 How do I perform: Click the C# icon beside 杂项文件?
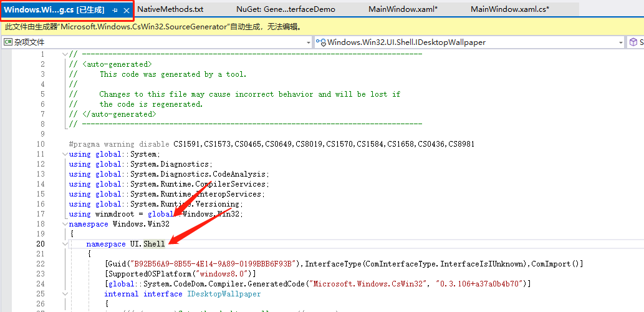[x=8, y=42]
